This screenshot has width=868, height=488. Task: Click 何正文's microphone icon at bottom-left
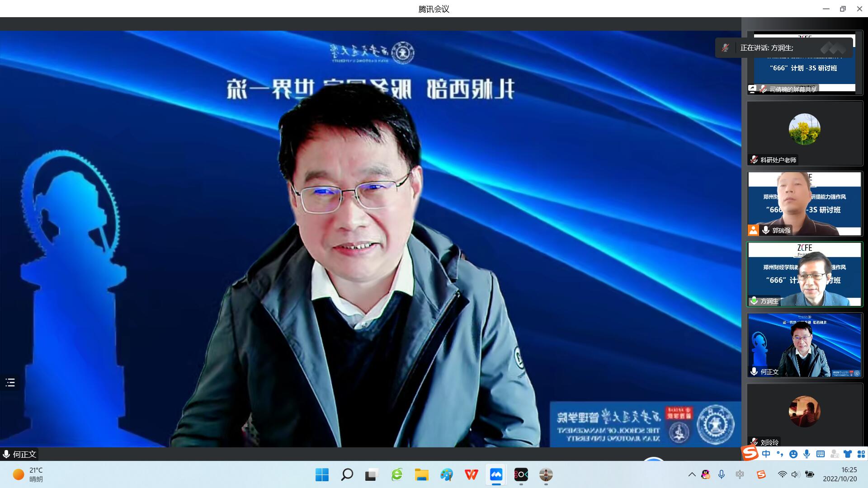6,454
